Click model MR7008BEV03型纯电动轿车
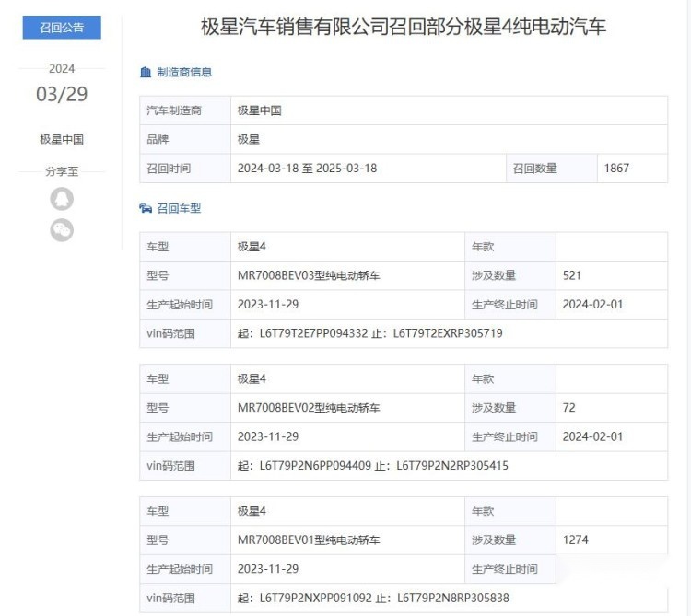This screenshot has height=616, width=691. 309,275
